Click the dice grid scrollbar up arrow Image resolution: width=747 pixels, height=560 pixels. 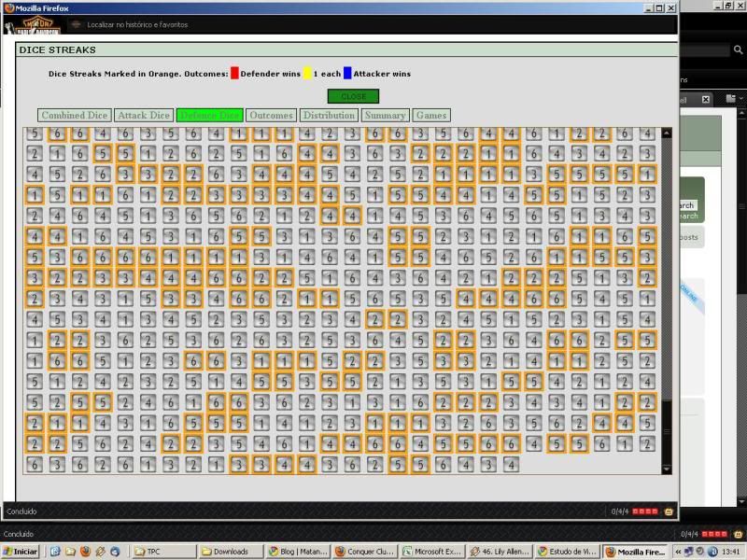(x=667, y=133)
